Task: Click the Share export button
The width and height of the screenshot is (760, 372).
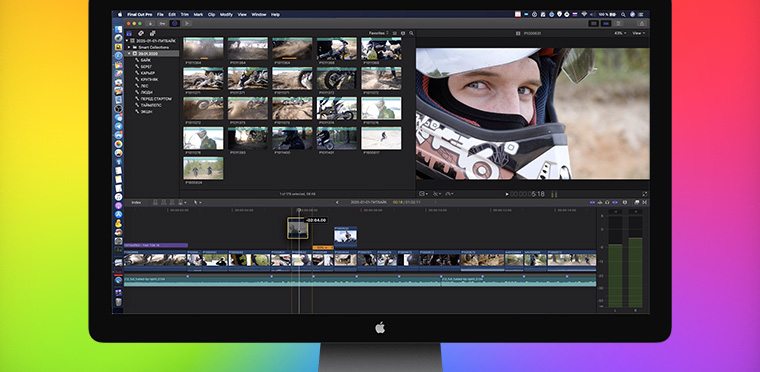Action: [x=641, y=23]
